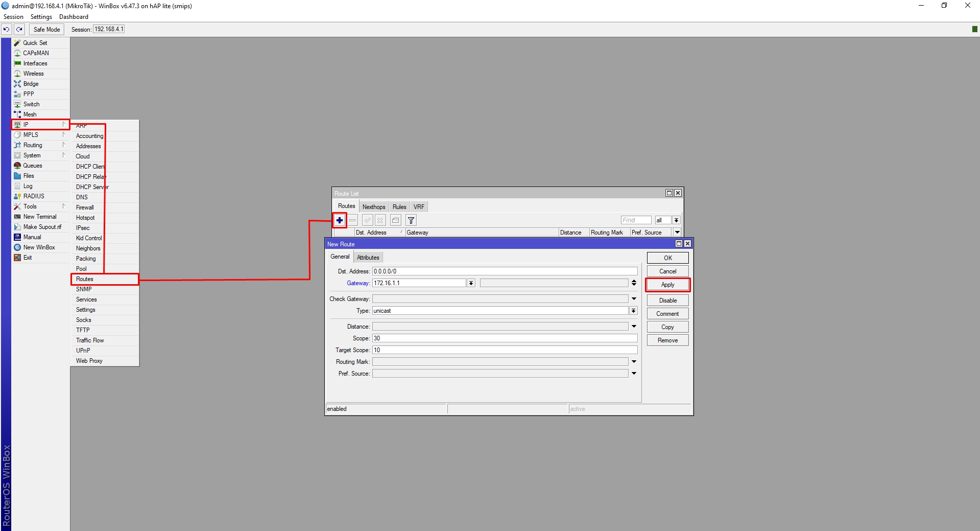The height and width of the screenshot is (531, 980).
Task: Click the comment icon in Route List toolbar
Action: [x=396, y=220]
